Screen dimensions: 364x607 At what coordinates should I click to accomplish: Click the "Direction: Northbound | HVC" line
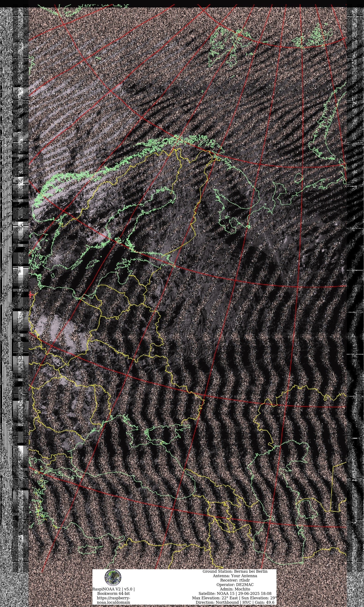[x=235, y=602]
